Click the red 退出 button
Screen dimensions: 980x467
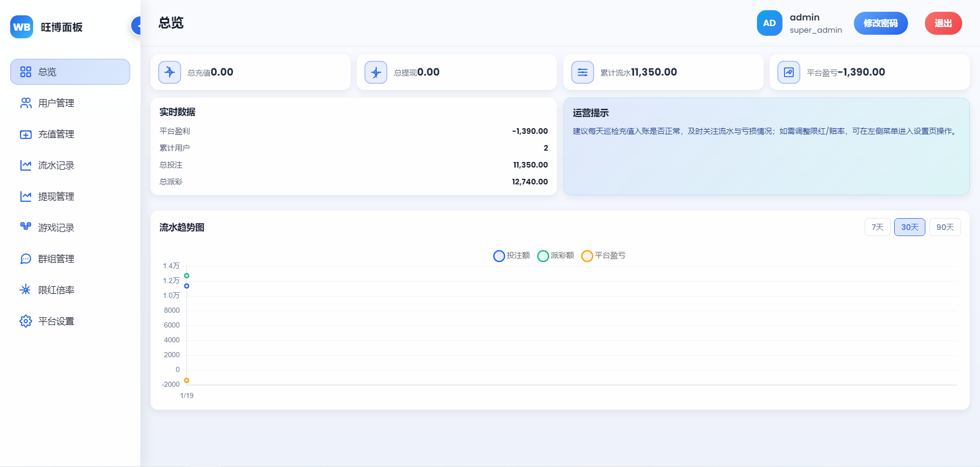pyautogui.click(x=943, y=24)
